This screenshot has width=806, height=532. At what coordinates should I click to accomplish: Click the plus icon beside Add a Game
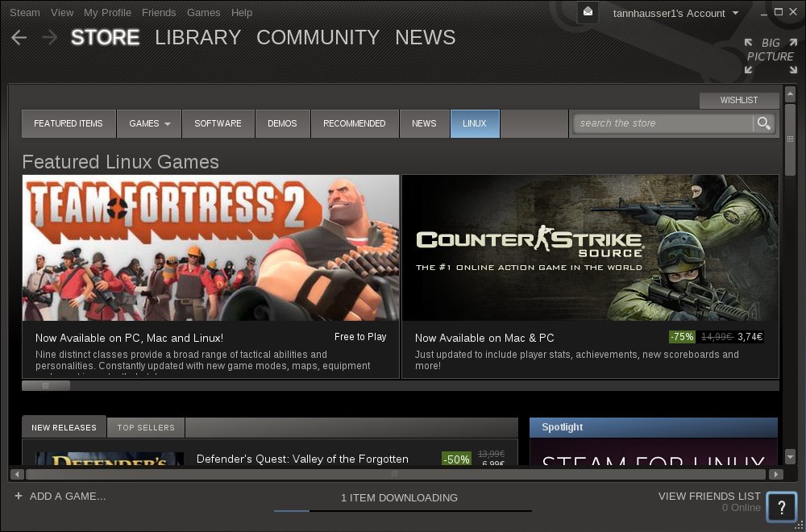pos(19,496)
